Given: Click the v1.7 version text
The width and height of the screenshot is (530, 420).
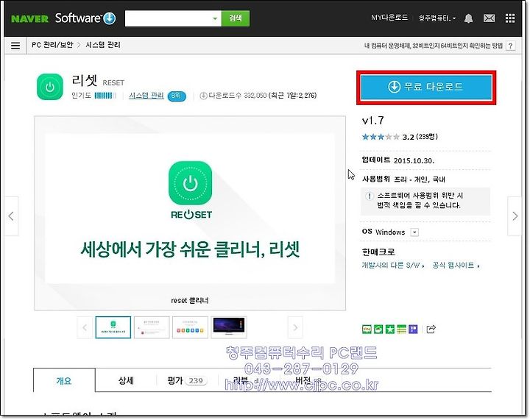Looking at the screenshot, I should [372, 121].
